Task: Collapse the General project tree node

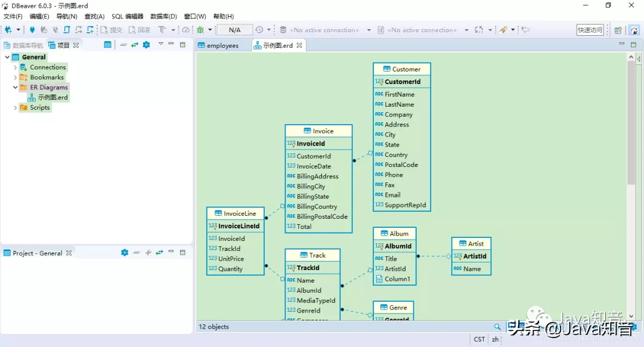Action: [7, 57]
